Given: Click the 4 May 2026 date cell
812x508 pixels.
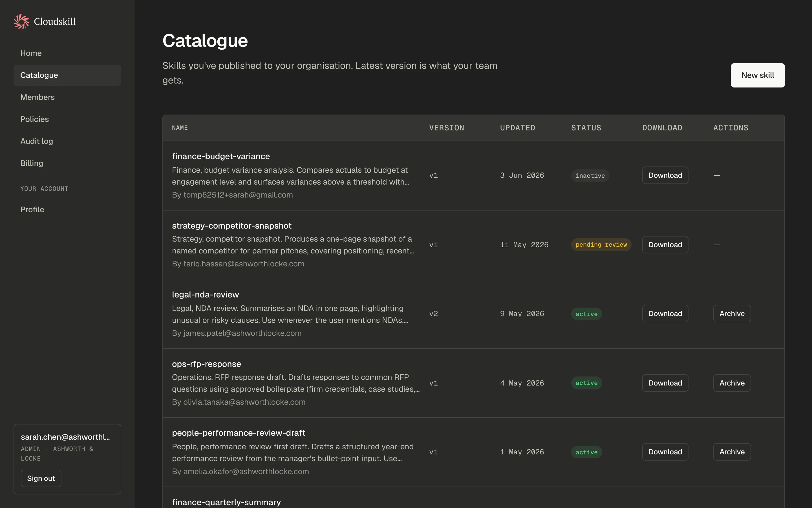Looking at the screenshot, I should [x=522, y=383].
